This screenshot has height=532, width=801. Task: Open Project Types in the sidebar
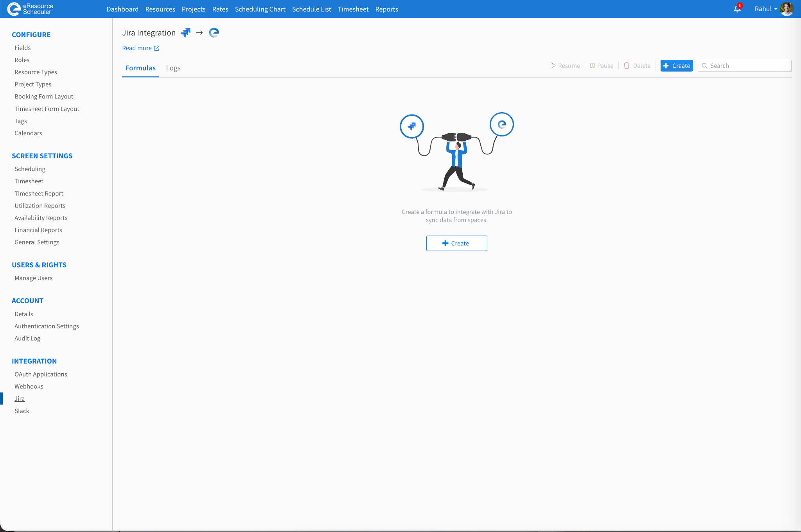pos(33,84)
